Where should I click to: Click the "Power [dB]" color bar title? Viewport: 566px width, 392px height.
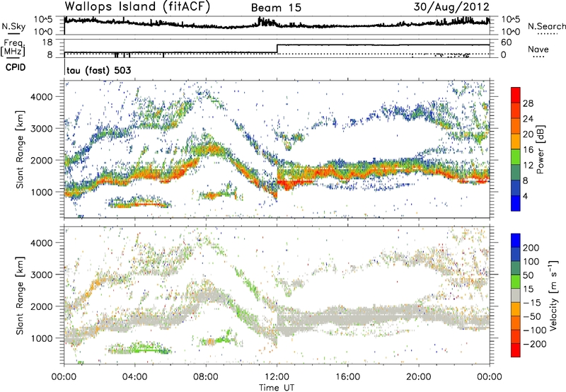pos(541,150)
